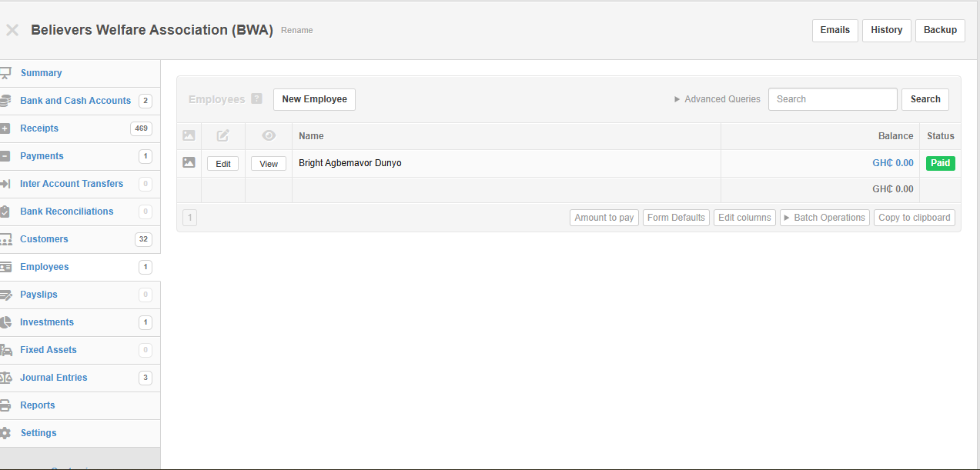
Task: Open the History button
Action: [887, 30]
